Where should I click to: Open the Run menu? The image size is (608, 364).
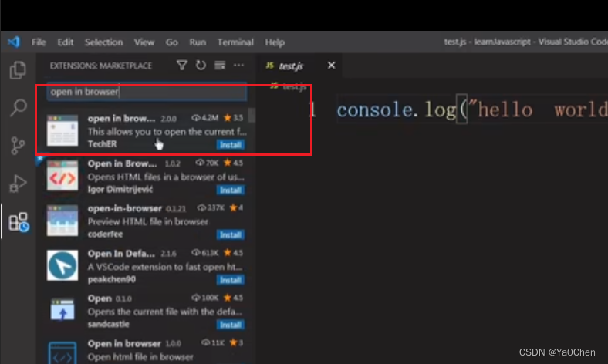click(198, 42)
